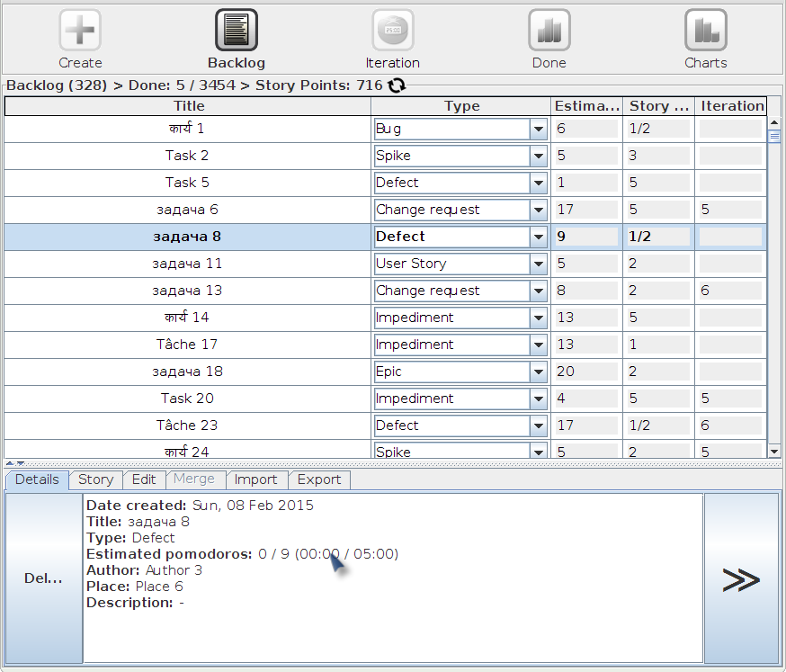786x672 pixels.
Task: Click the table's vertical scrollbar thumb
Action: [774, 137]
